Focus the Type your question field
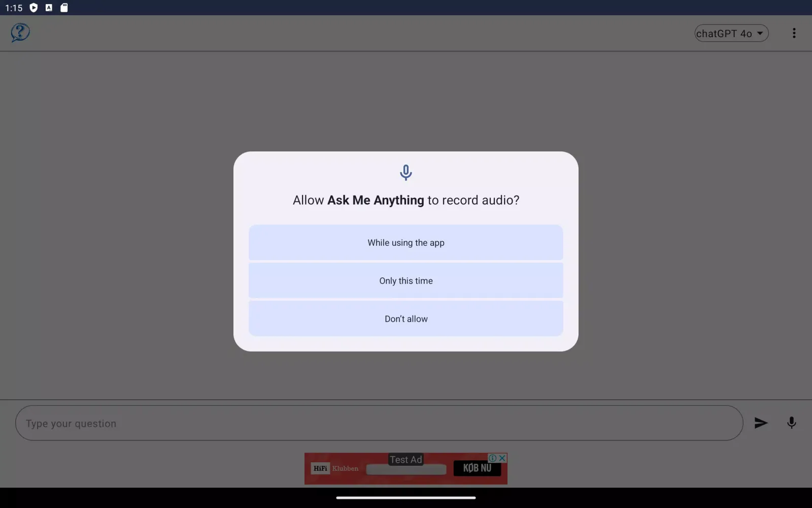The height and width of the screenshot is (508, 812). point(379,423)
